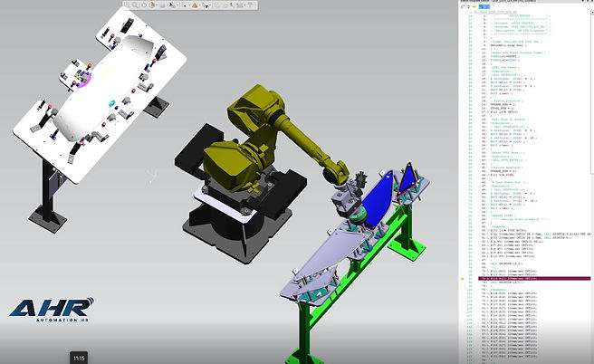Click the 11:15 timestamp badge
This screenshot has height=364, width=594.
[x=79, y=358]
